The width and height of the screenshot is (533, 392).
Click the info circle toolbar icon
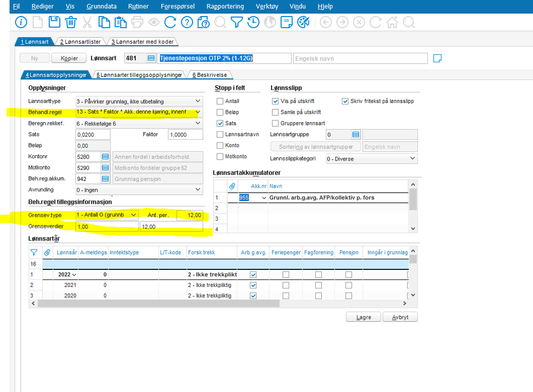click(x=21, y=22)
